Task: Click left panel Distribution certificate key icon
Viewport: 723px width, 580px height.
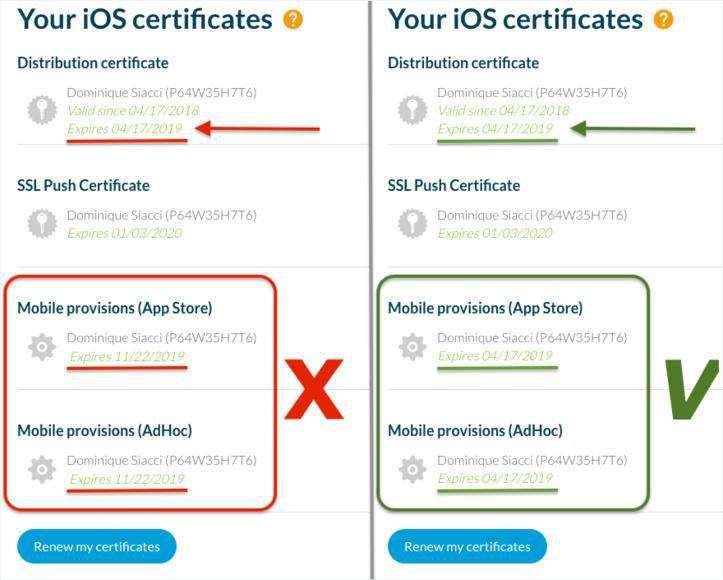Action: [x=42, y=110]
